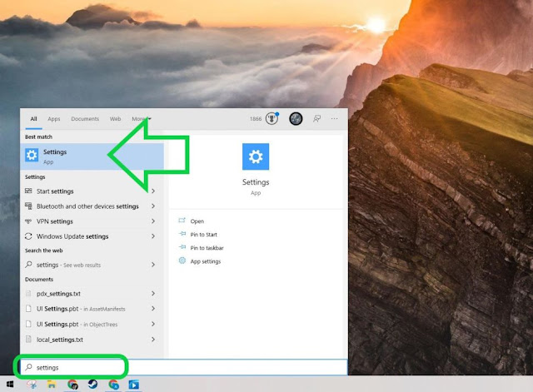
Task: Click the pdx_settings.txt file icon
Action: 28,294
